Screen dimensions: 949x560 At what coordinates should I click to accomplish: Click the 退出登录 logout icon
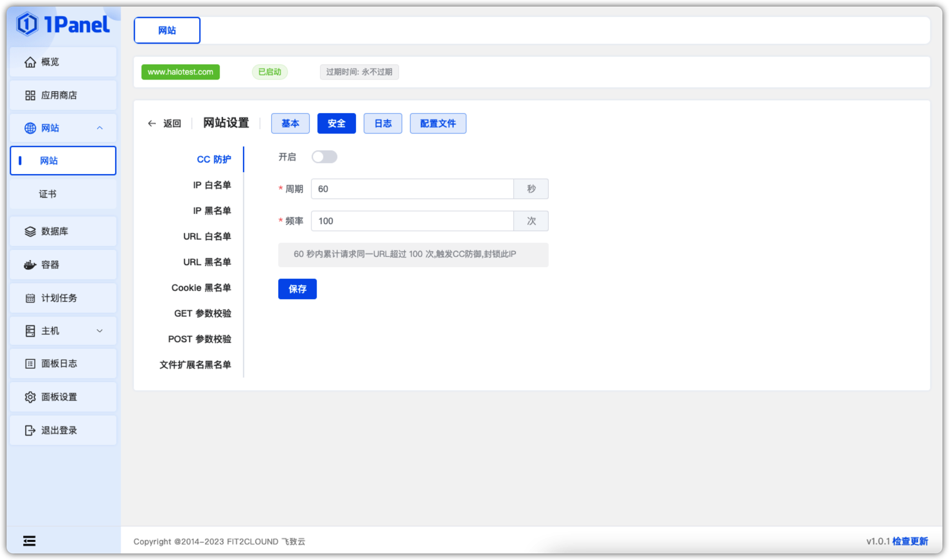point(30,430)
